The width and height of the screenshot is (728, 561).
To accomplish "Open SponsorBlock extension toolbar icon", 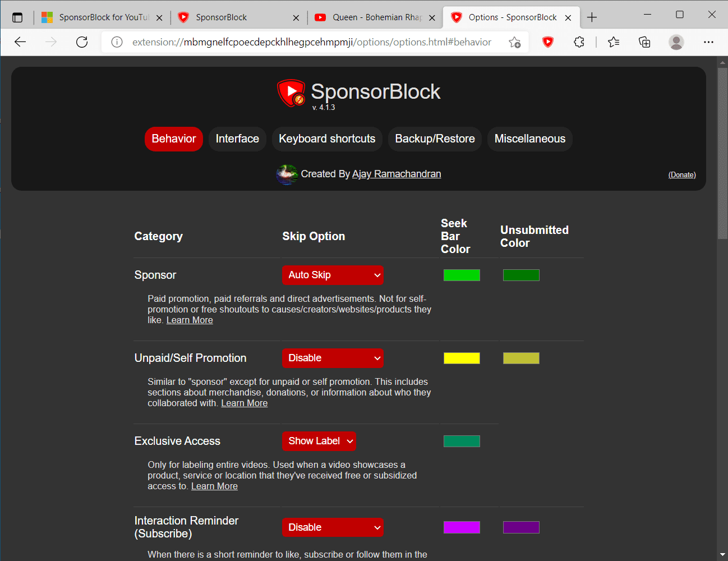I will (548, 42).
